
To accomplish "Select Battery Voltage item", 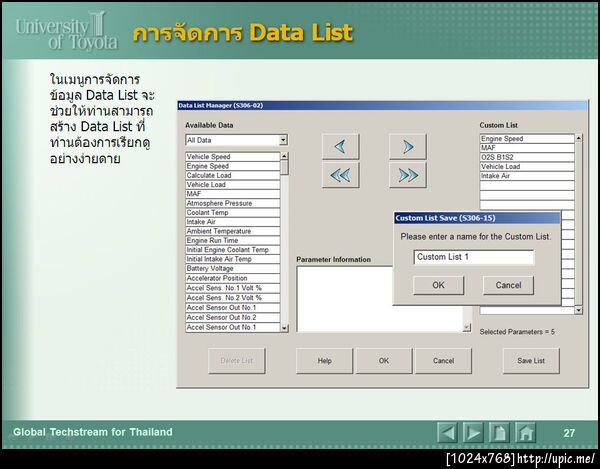I will [x=233, y=269].
